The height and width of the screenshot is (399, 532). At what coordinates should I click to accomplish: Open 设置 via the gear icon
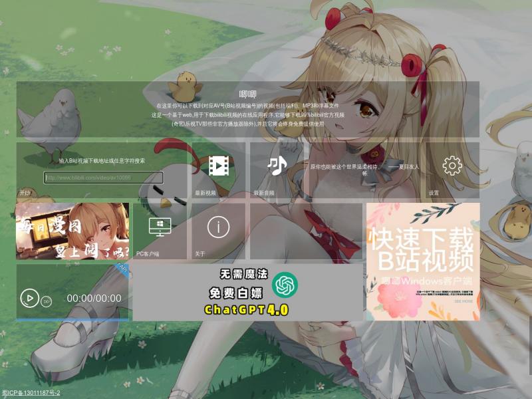(x=452, y=166)
